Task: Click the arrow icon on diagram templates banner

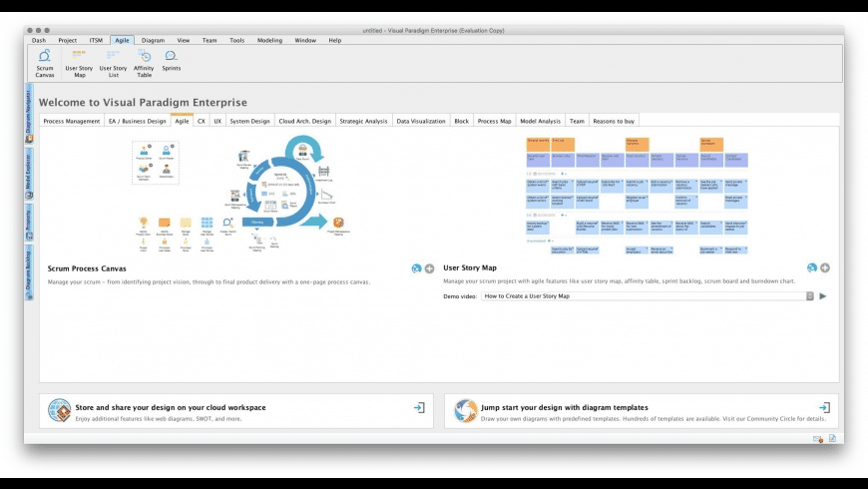Action: point(824,407)
